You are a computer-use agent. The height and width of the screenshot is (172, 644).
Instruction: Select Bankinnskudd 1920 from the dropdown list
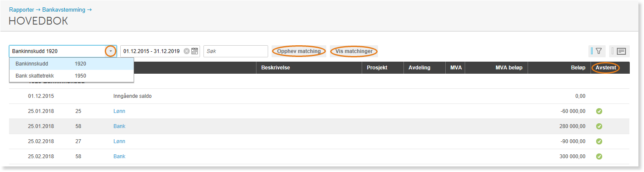point(72,64)
